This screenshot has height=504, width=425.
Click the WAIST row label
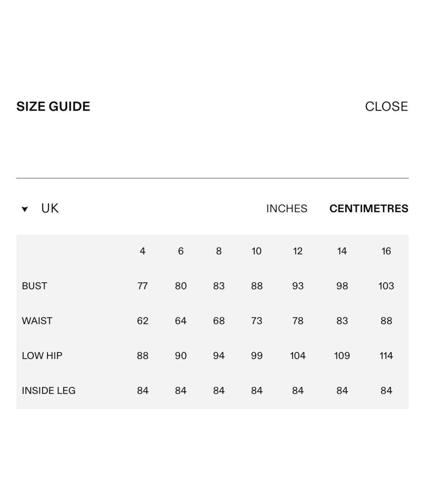coord(37,321)
